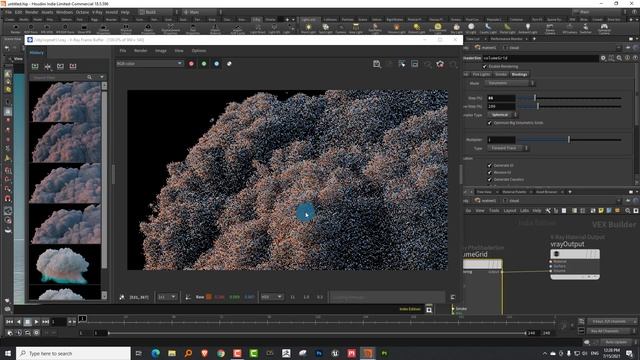Click the save image icon in Frame Buffer toolbar
The width and height of the screenshot is (640, 360).
(377, 64)
